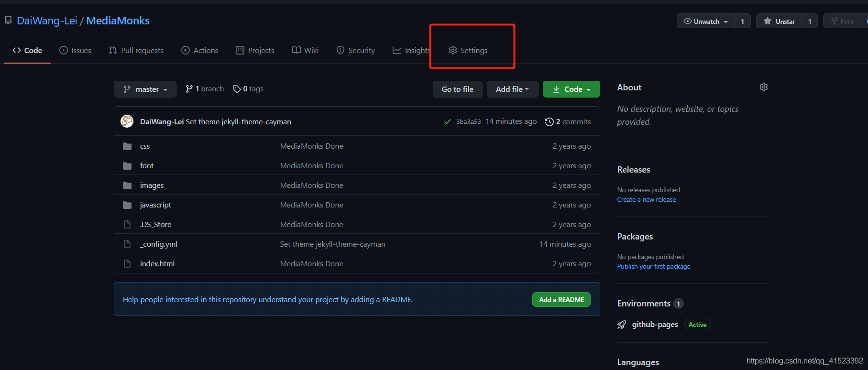Open the images folder icon
The height and width of the screenshot is (370, 868).
(x=127, y=185)
